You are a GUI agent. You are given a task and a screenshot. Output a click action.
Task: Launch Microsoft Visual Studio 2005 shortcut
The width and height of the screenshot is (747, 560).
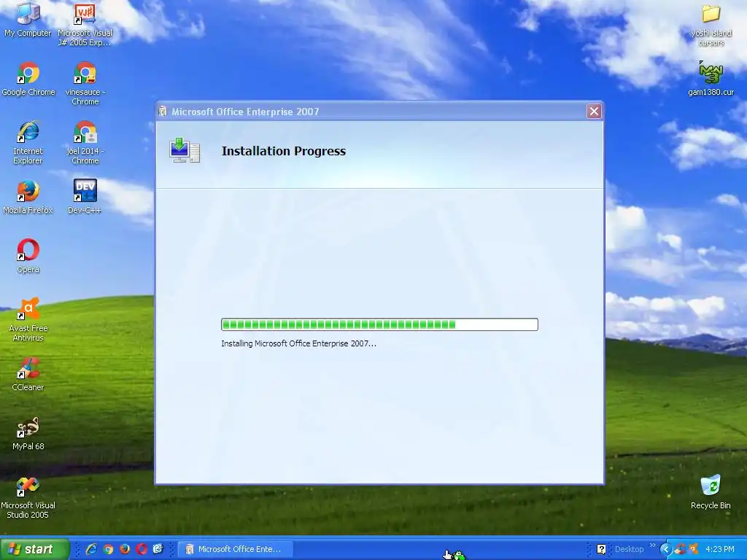28,497
